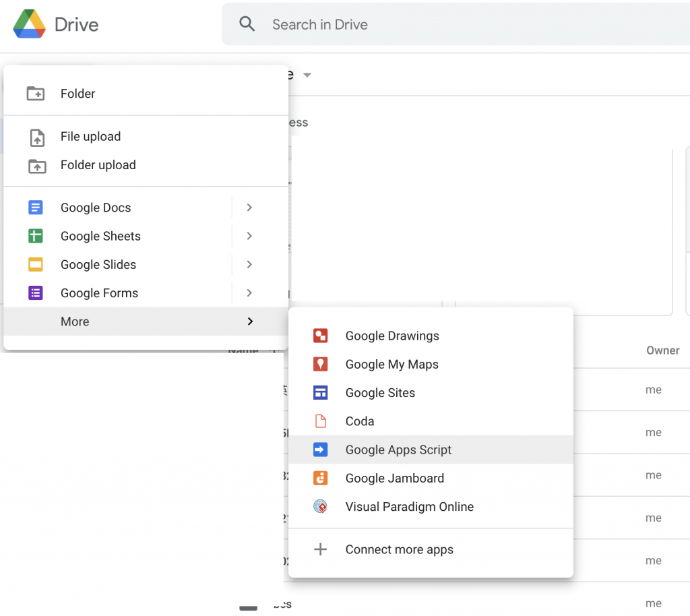Click the green Google Sheets icon
690x616 pixels.
(x=36, y=236)
